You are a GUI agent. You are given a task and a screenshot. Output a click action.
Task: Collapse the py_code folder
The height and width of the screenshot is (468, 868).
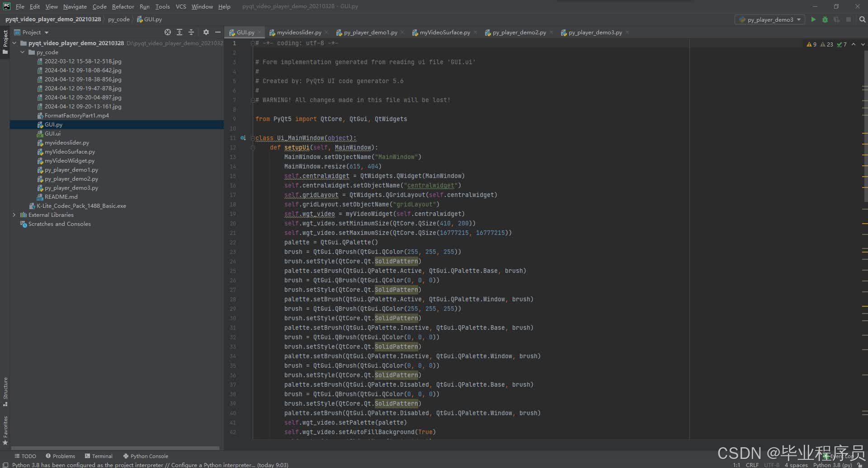coord(23,52)
